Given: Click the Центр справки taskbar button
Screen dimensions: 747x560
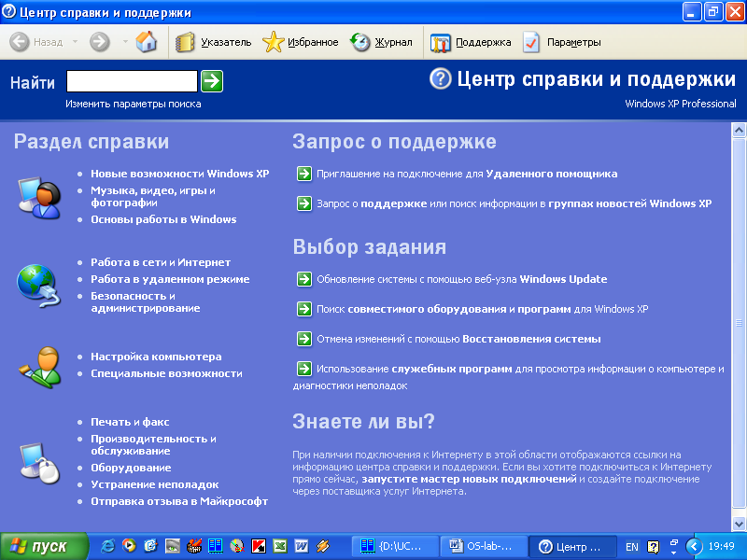Looking at the screenshot, I should pyautogui.click(x=572, y=547).
